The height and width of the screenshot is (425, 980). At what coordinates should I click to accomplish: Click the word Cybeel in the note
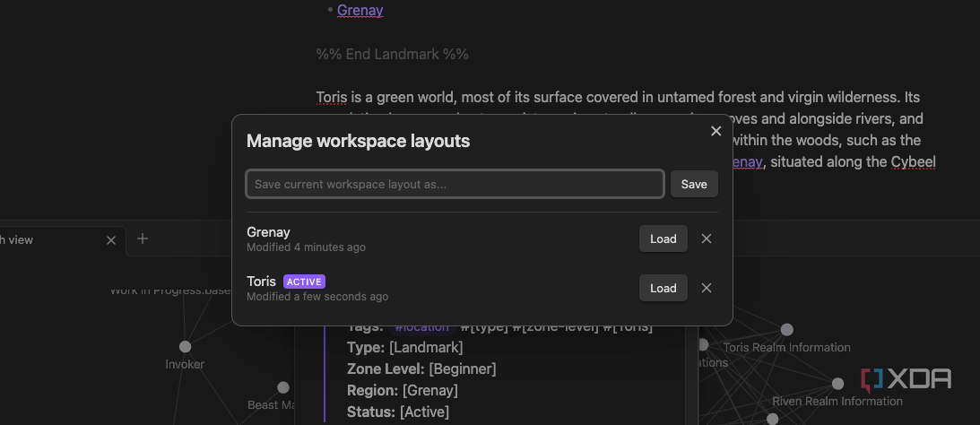[x=913, y=162]
